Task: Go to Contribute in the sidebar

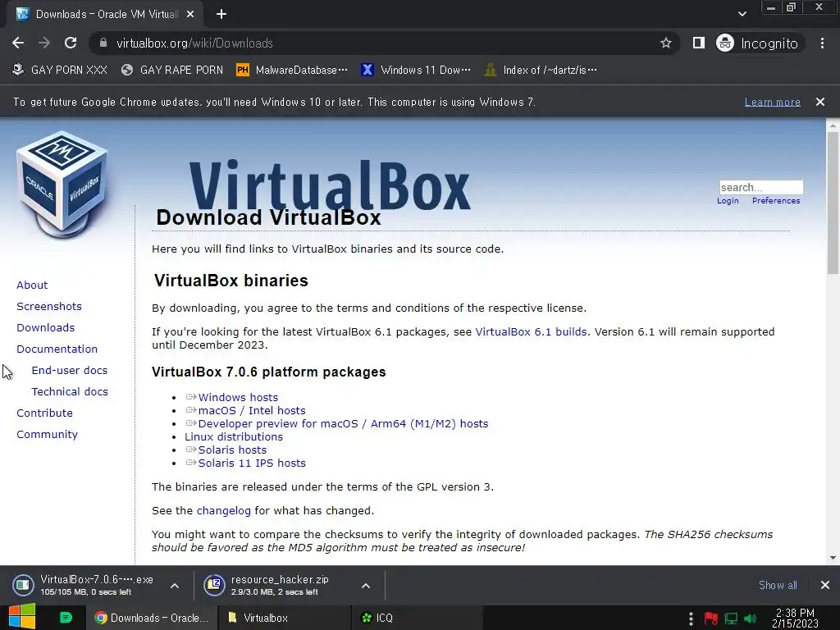Action: tap(44, 413)
